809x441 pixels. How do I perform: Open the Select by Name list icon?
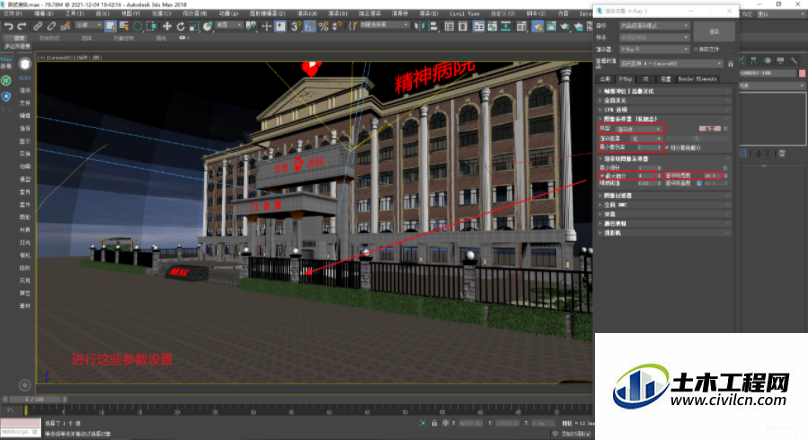click(x=124, y=26)
